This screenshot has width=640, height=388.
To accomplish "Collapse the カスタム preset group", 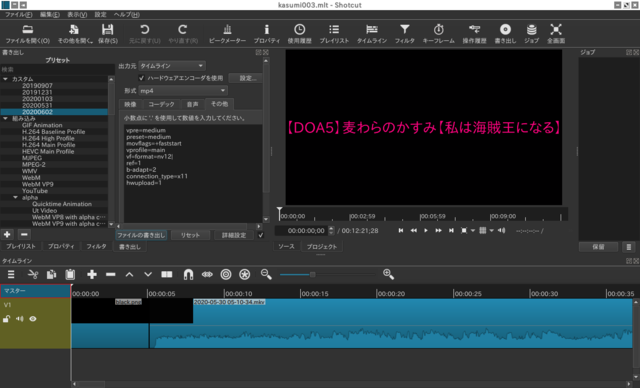I will 5,79.
